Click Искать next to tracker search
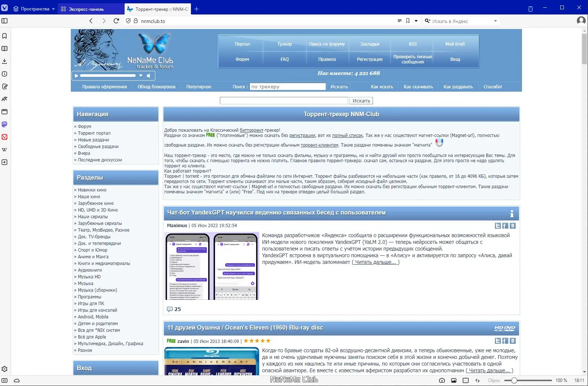Viewport: 588px width, 386px height. coord(339,86)
